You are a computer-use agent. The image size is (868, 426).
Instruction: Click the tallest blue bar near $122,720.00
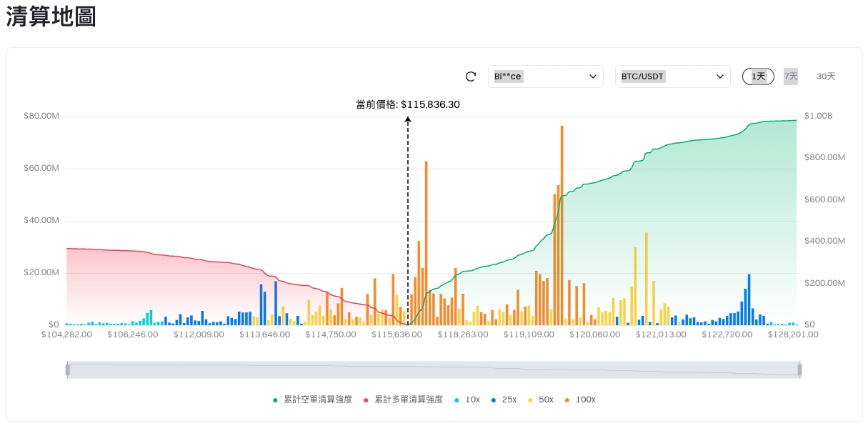(749, 299)
